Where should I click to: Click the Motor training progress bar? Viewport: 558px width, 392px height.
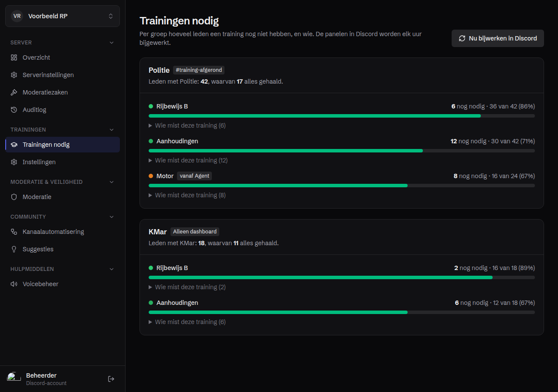click(x=342, y=186)
